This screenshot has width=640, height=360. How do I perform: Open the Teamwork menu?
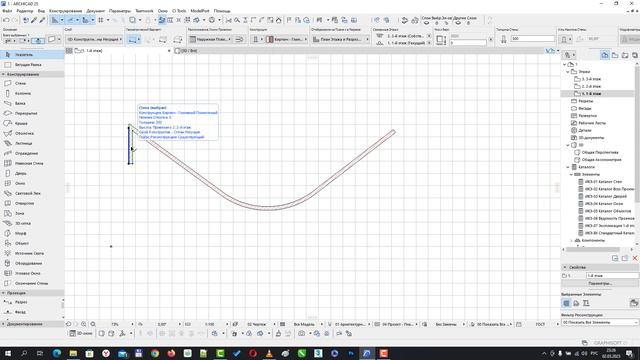[x=144, y=11]
